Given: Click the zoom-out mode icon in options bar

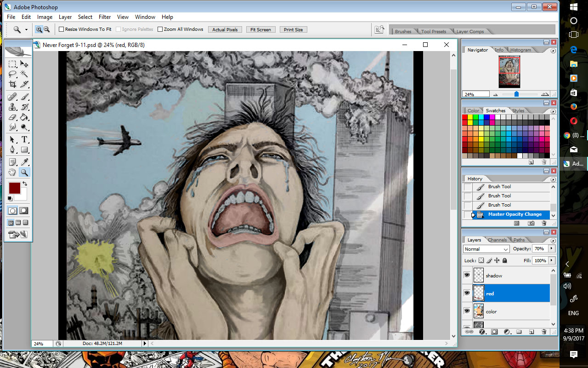Looking at the screenshot, I should point(46,29).
